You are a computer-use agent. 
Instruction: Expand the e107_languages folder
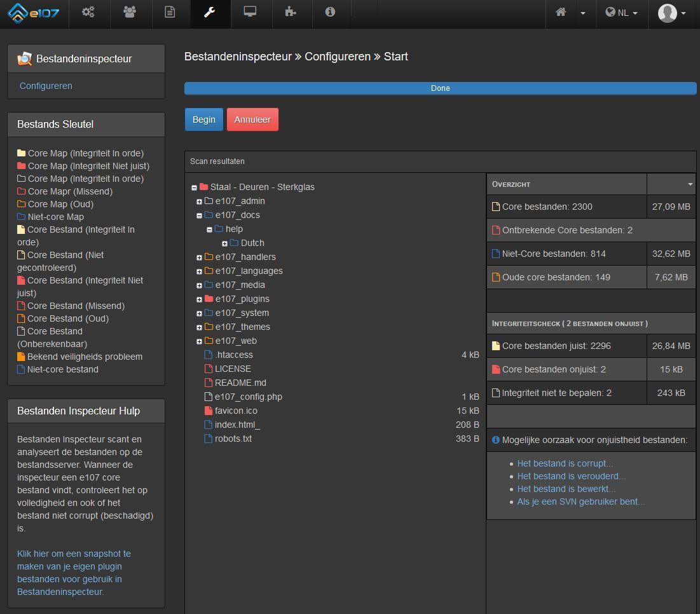tap(199, 272)
